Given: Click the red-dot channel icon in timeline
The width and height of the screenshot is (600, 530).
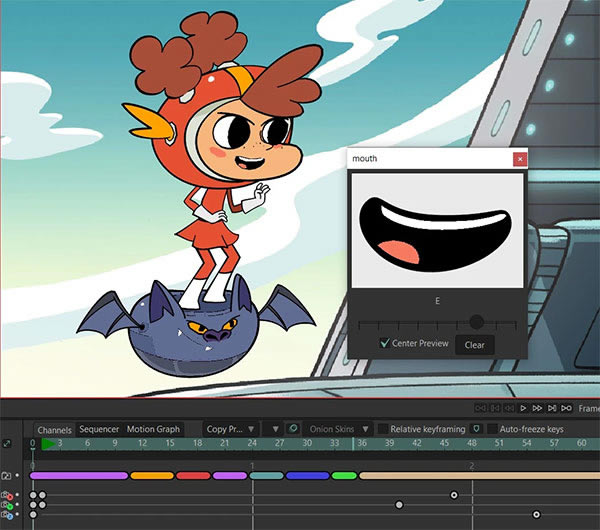Looking at the screenshot, I should point(7,496).
